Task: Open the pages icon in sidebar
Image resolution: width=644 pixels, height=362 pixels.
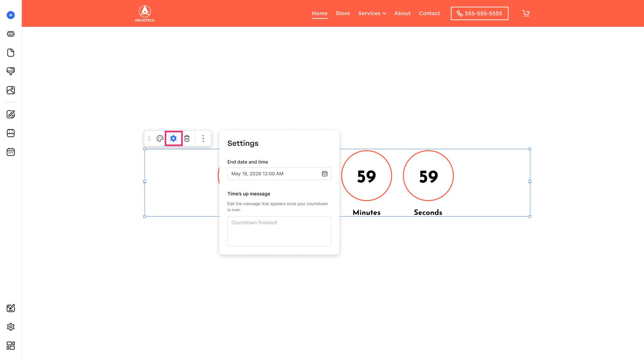Action: pyautogui.click(x=11, y=53)
